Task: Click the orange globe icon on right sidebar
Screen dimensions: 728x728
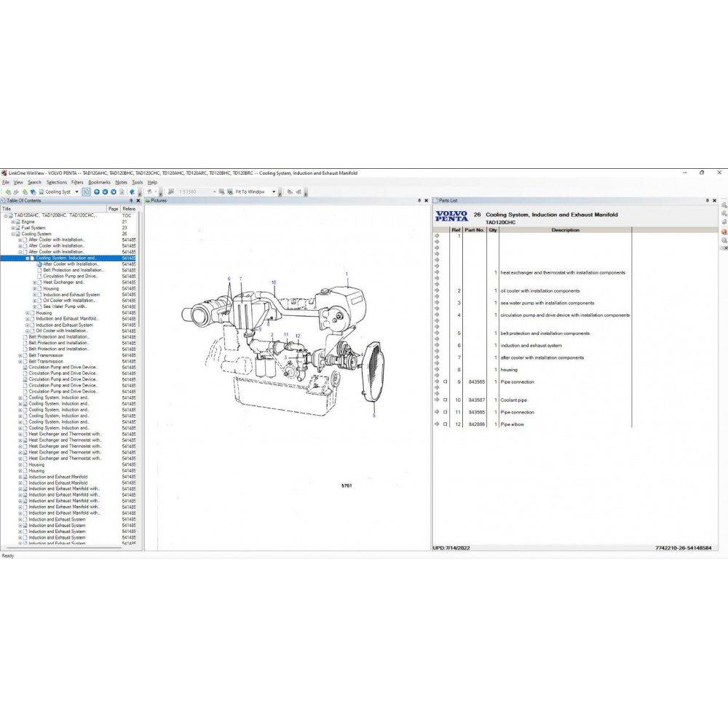Action: (724, 232)
